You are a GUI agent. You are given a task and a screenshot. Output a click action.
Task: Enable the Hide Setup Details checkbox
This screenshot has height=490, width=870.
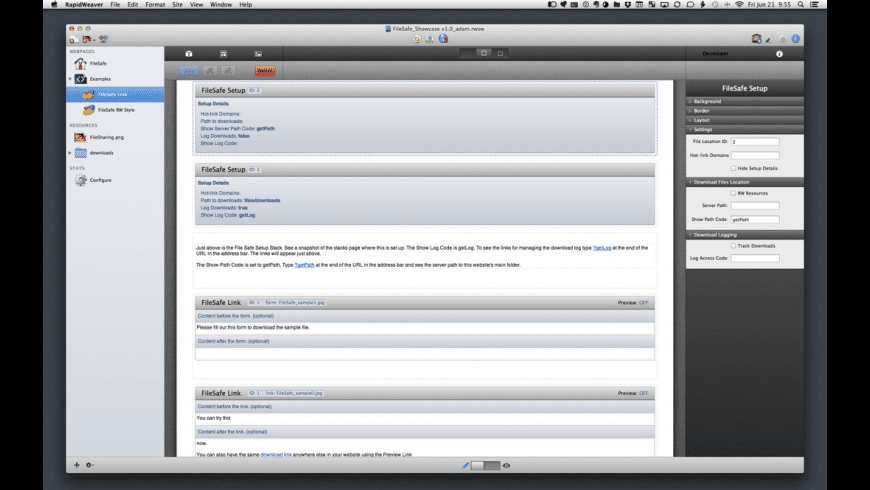coord(734,168)
